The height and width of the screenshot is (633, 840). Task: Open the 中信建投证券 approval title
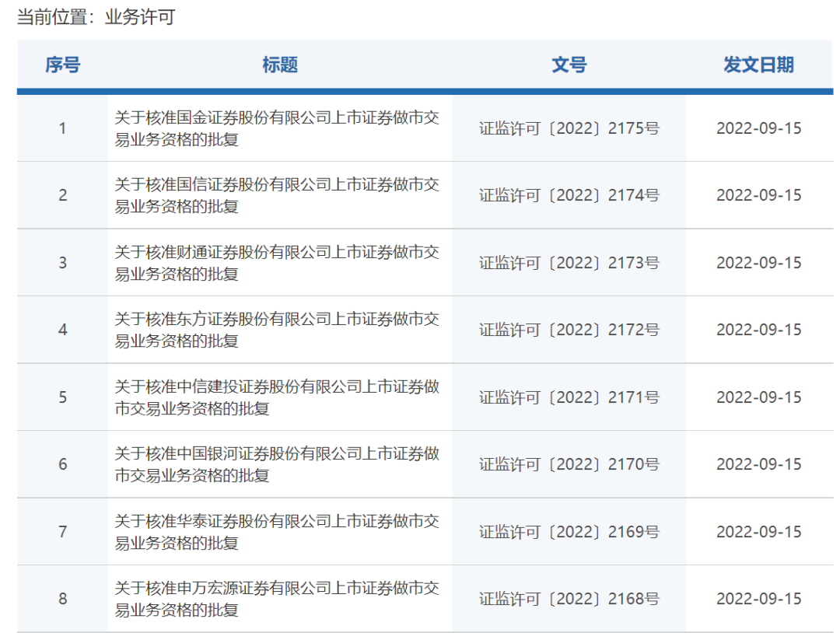pos(277,397)
